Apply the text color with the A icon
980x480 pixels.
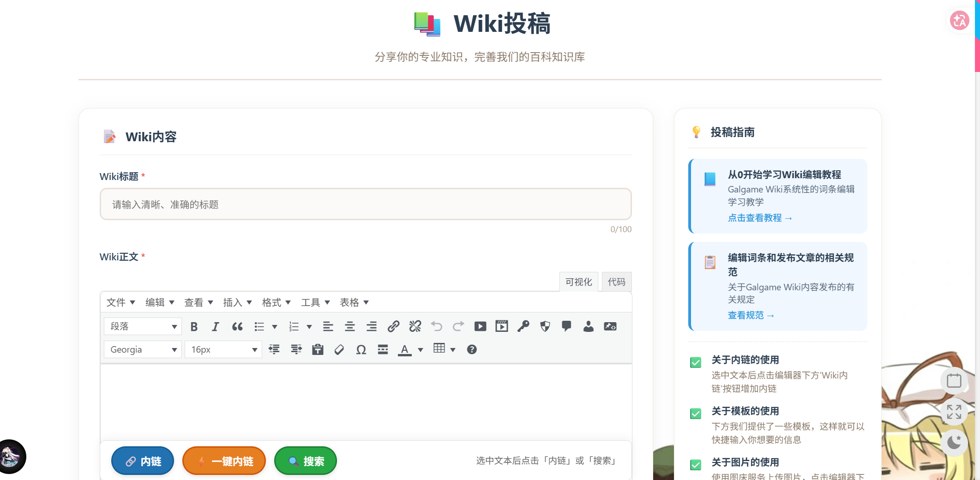[405, 350]
